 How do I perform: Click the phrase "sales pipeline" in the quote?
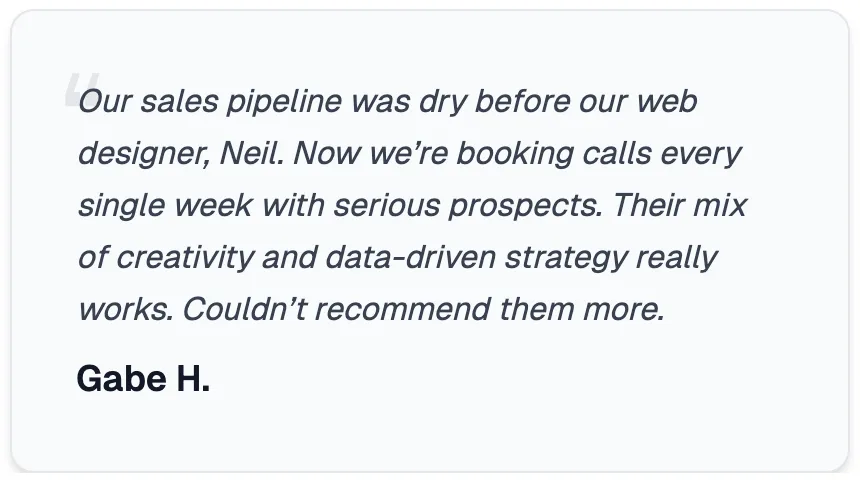(241, 102)
